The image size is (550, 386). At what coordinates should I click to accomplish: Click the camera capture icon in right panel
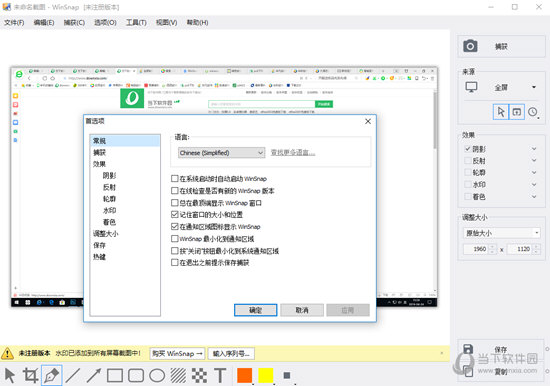(x=470, y=46)
